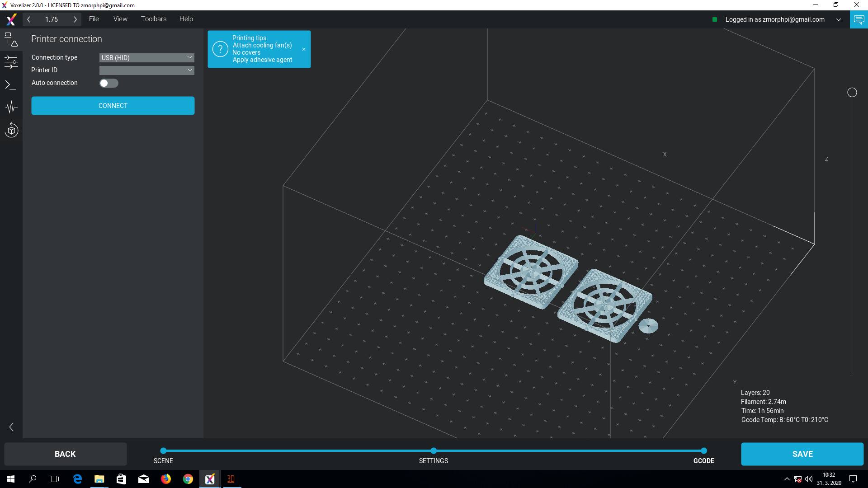Open the G-code console terminal icon
This screenshot has height=488, width=868.
[x=11, y=85]
